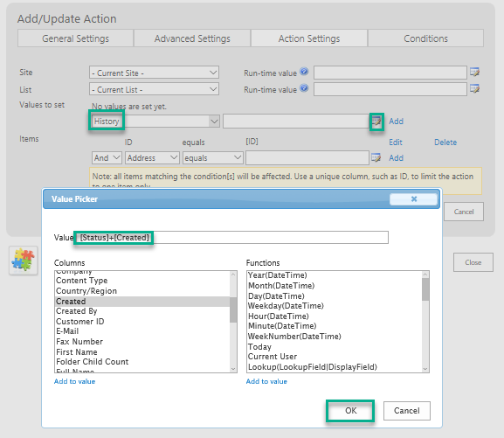This screenshot has height=438, width=504.
Task: Open the And operator dropdown
Action: pos(107,157)
